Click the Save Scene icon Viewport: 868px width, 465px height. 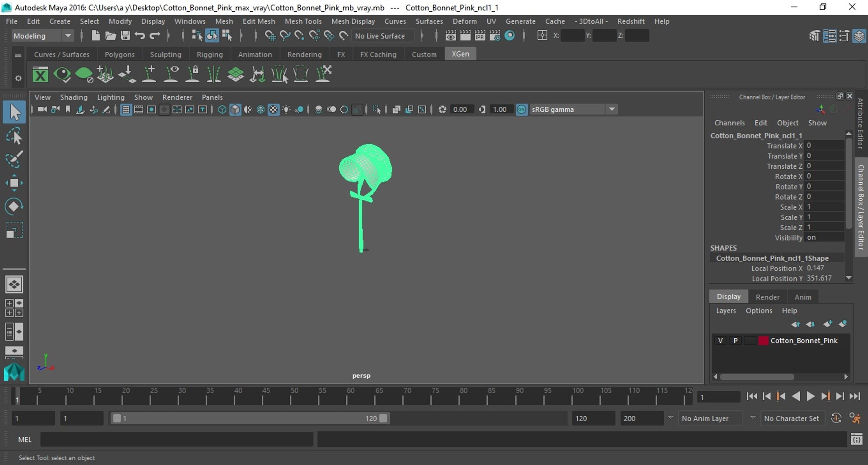point(125,36)
